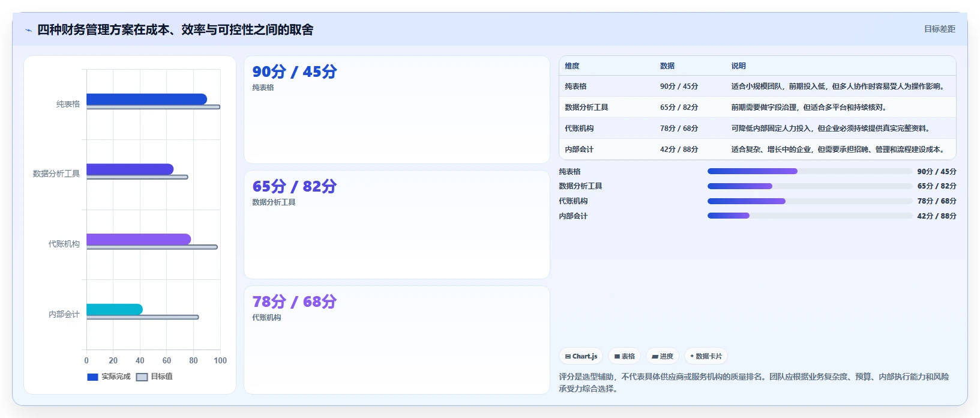Click the 数据卡片 tag chip

[706, 356]
